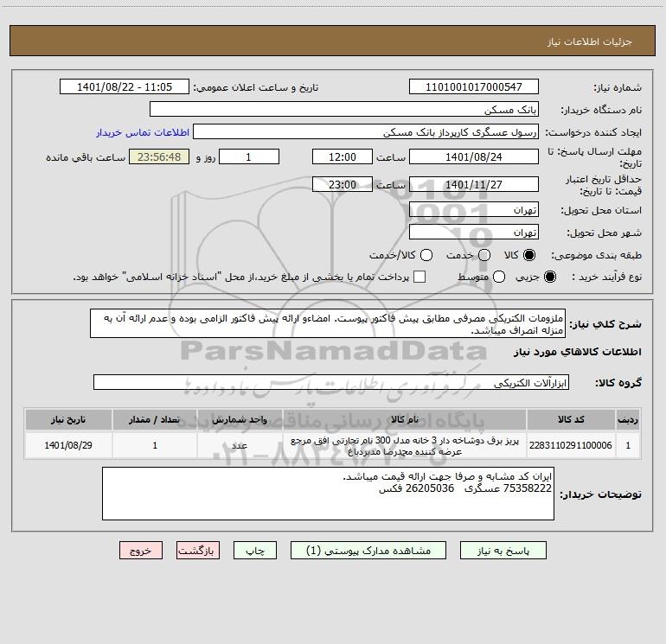Screen dimensions: 666x644
Task: Click the واحد شمارش column header
Action: point(240,420)
